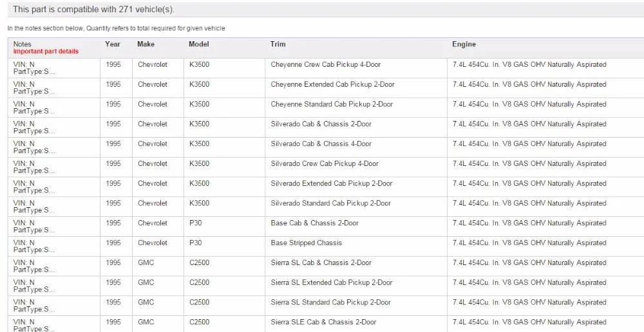The width and height of the screenshot is (644, 332).
Task: Click K3500 in the Cheyenne Crew Cab row
Action: [199, 64]
